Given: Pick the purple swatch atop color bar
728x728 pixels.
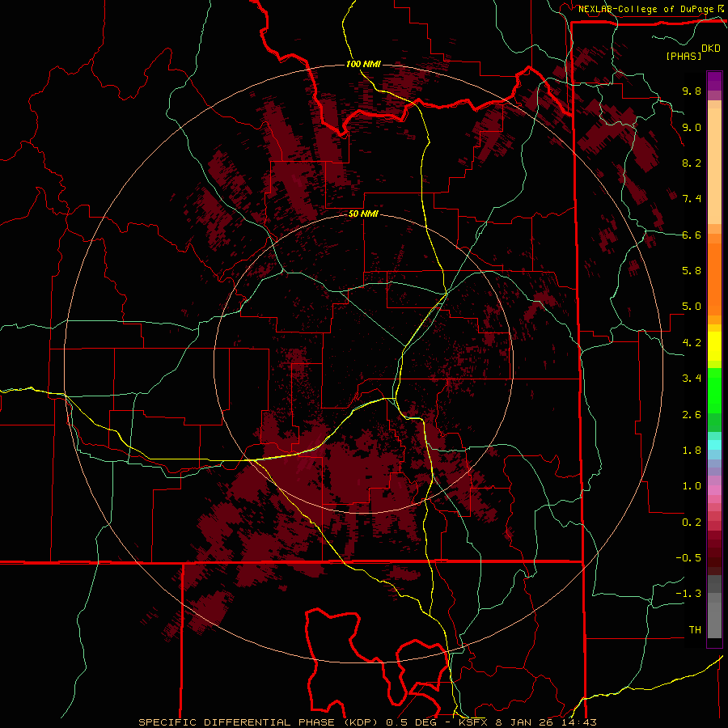Looking at the screenshot, I should pos(714,81).
